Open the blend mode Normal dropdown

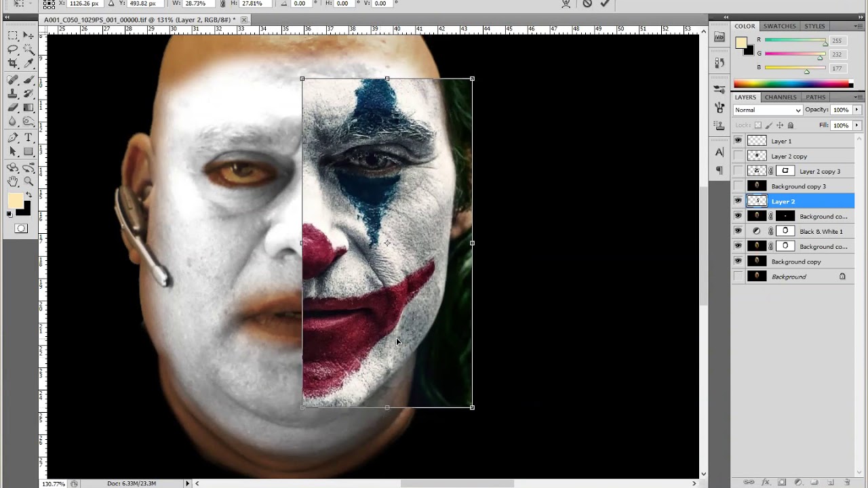tap(768, 110)
